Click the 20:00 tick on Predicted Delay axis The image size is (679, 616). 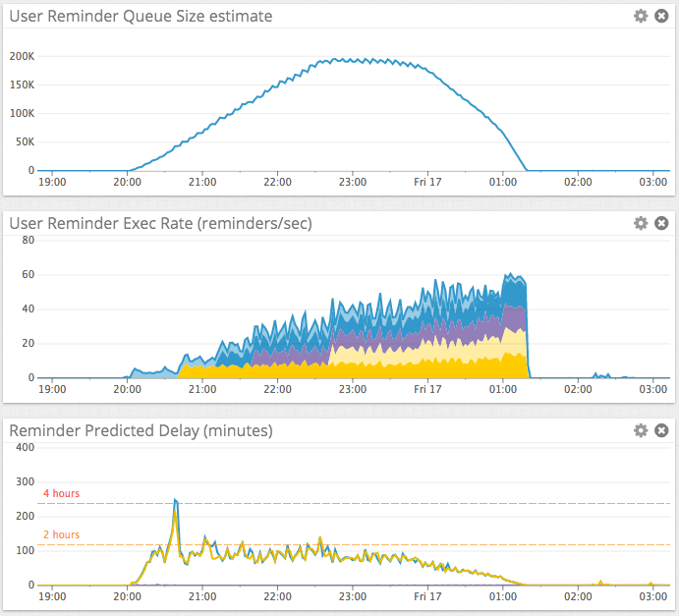[128, 596]
